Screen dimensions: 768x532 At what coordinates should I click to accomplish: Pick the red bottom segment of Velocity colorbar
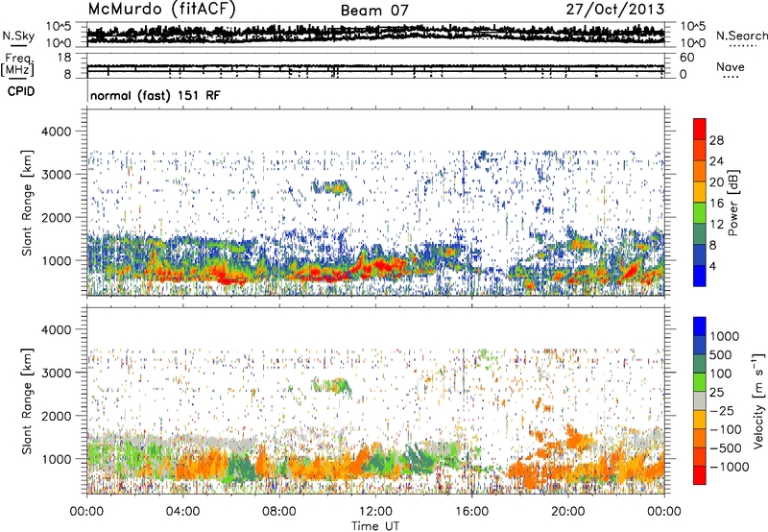[700, 475]
